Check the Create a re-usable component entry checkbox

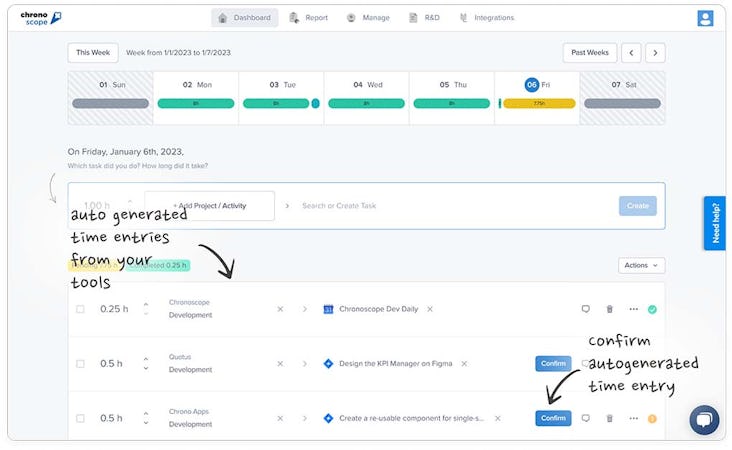[x=80, y=418]
